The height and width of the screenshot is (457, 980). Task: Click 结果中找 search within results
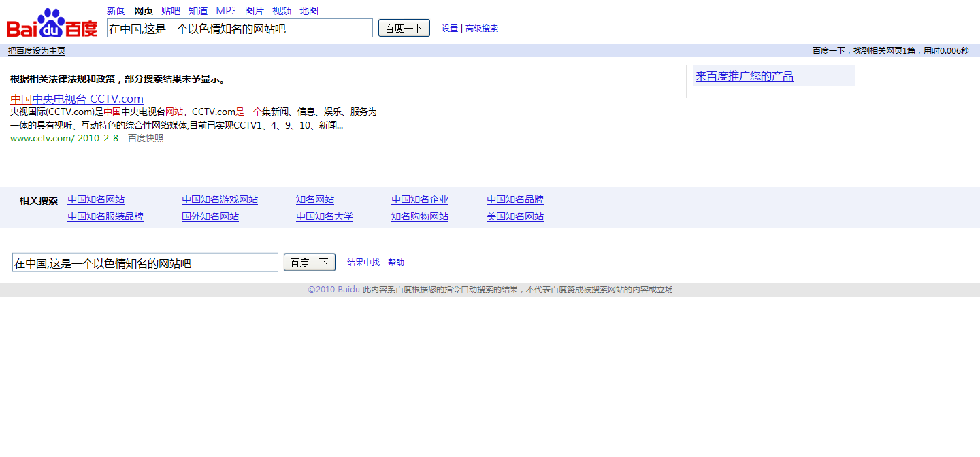pyautogui.click(x=363, y=263)
